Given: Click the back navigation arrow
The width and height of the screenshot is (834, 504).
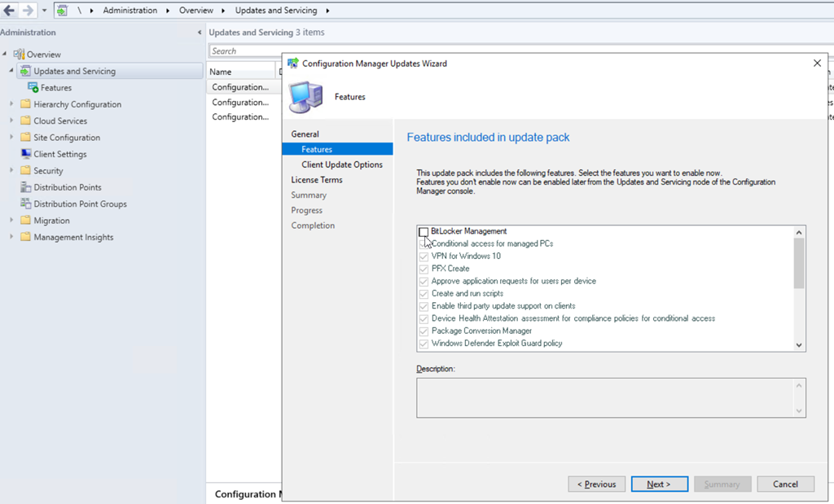Looking at the screenshot, I should click(x=9, y=10).
